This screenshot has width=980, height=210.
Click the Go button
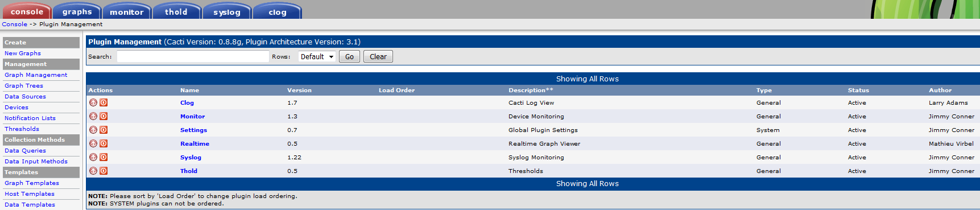(x=349, y=56)
